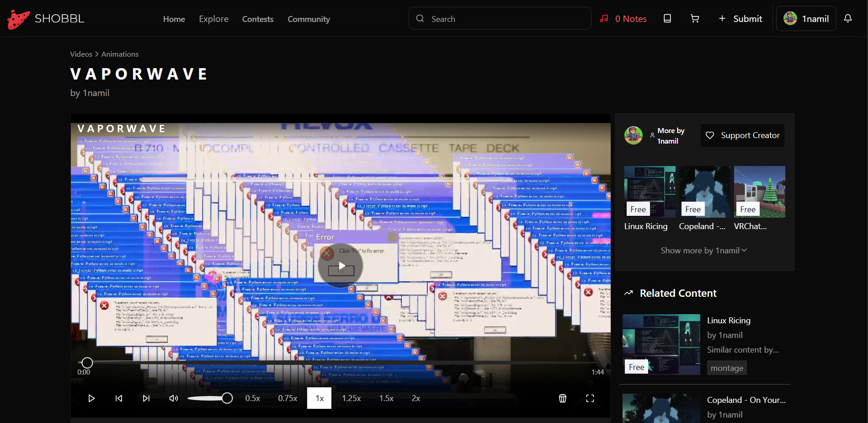
Task: Click the Animations breadcrumb link
Action: (120, 54)
